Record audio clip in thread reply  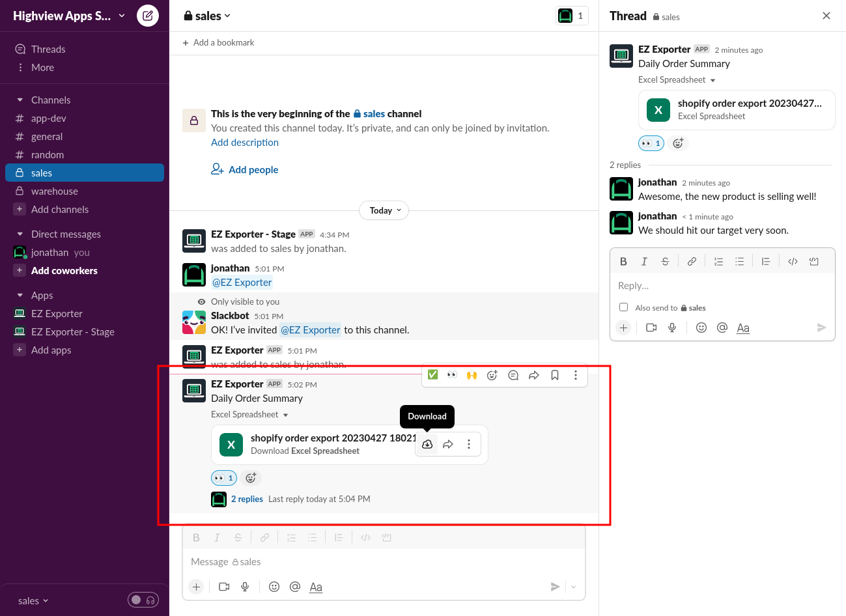[672, 328]
